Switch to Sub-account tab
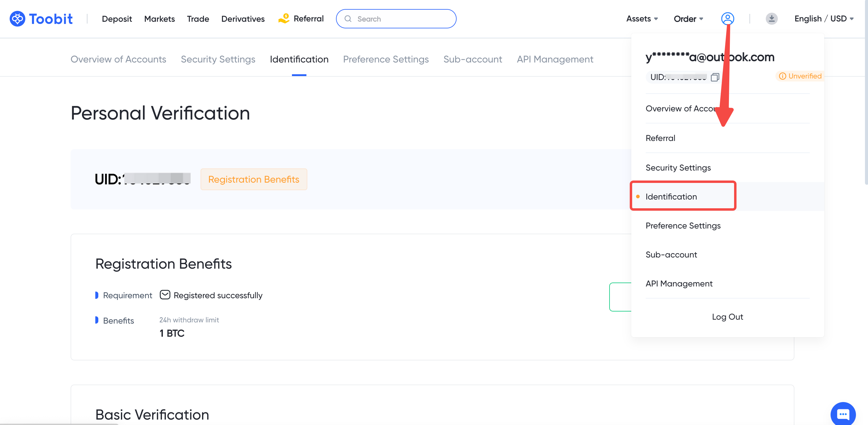This screenshot has width=868, height=425. [473, 59]
